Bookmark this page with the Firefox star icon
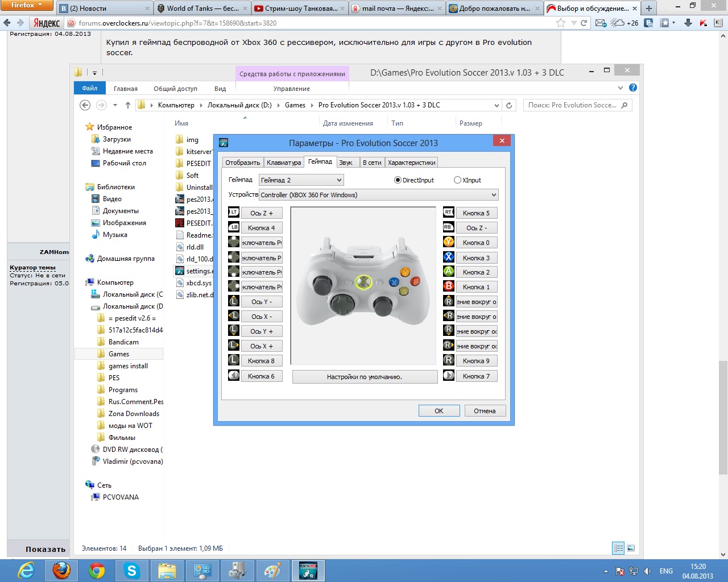Screen dimensions: 728x582 coord(561,23)
